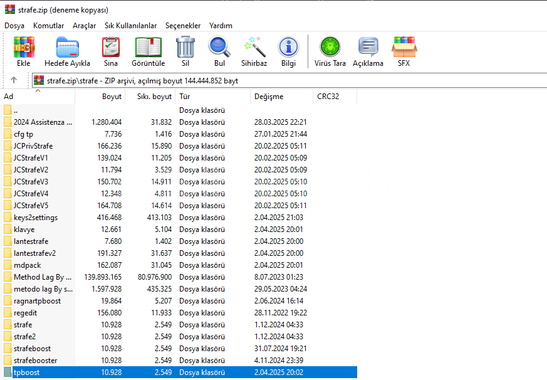Open the Komutlar menu
This screenshot has width=547, height=380.
pos(48,25)
